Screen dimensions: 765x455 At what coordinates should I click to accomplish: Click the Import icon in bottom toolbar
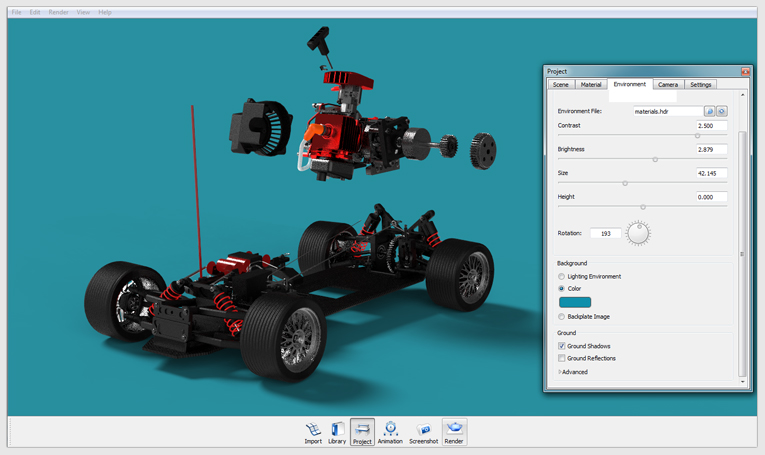click(313, 432)
